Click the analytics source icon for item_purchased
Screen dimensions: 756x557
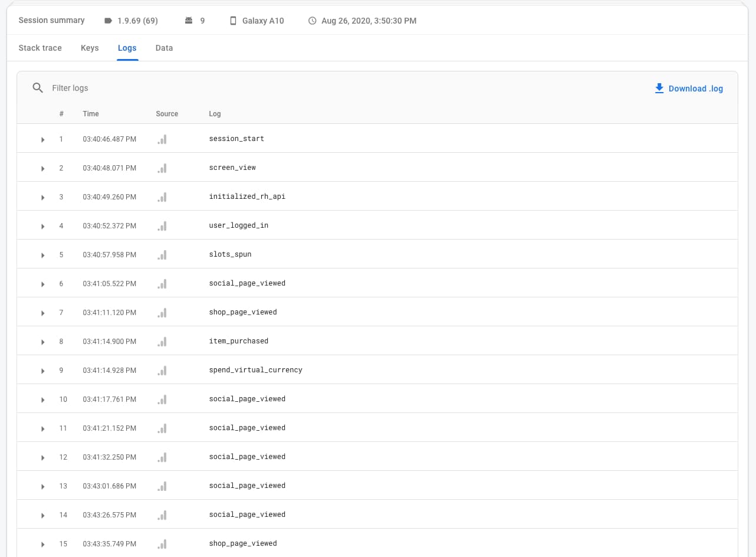click(x=162, y=342)
